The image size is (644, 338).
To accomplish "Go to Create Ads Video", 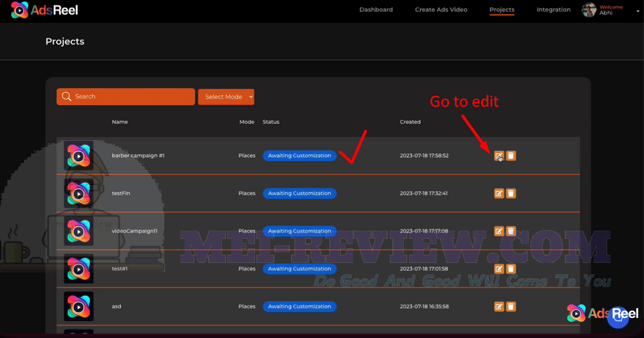I will click(441, 9).
